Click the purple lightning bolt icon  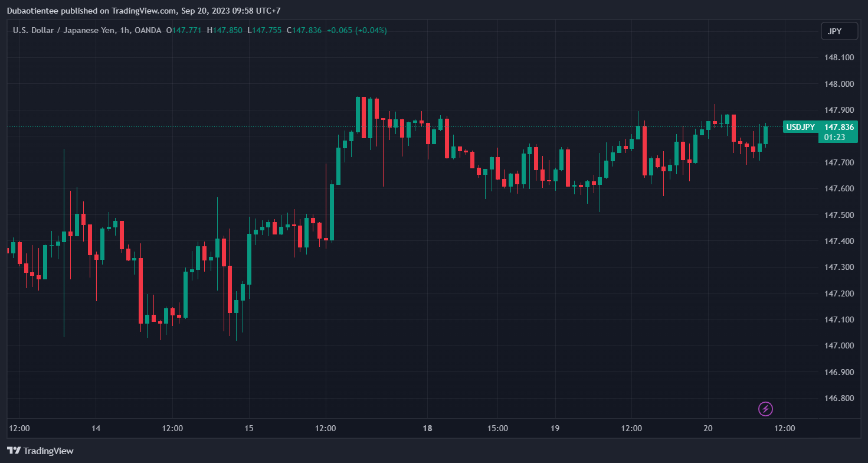765,409
